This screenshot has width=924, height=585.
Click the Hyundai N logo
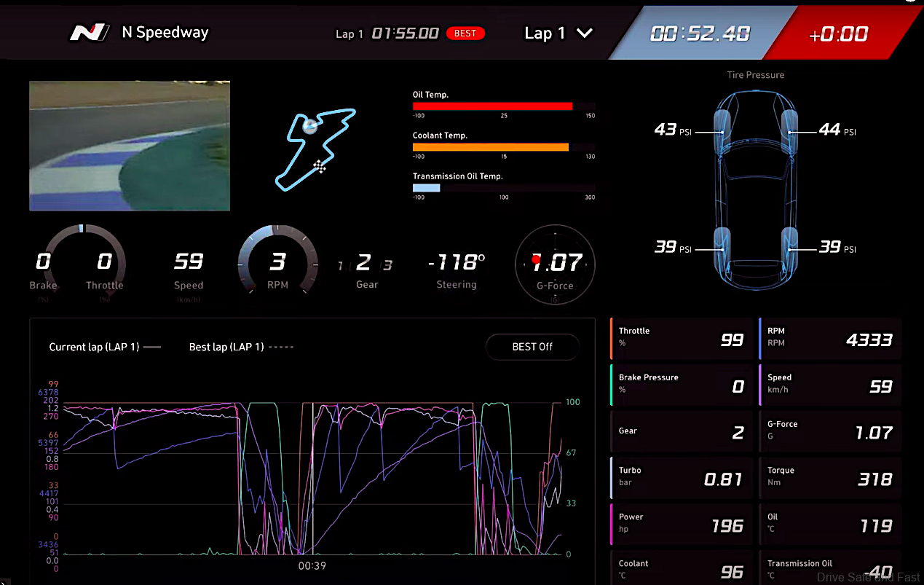90,33
